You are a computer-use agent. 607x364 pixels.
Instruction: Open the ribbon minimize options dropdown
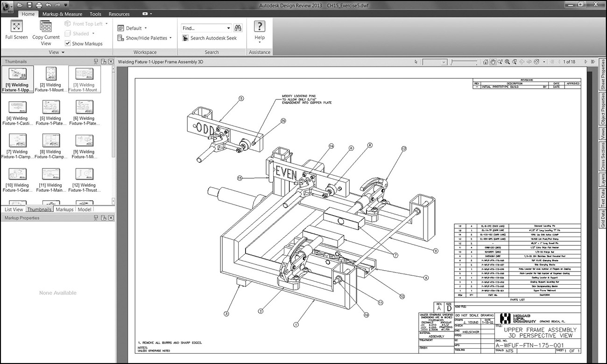(x=151, y=14)
